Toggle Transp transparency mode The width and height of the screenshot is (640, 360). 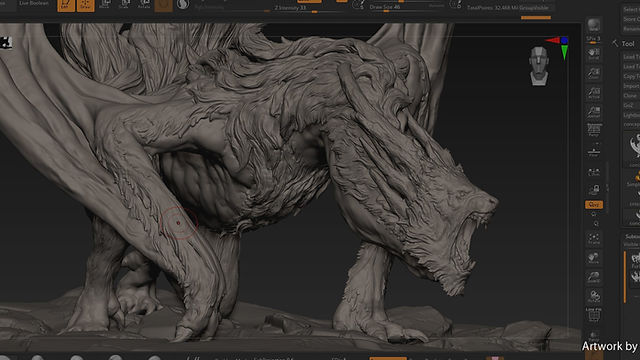tap(593, 336)
